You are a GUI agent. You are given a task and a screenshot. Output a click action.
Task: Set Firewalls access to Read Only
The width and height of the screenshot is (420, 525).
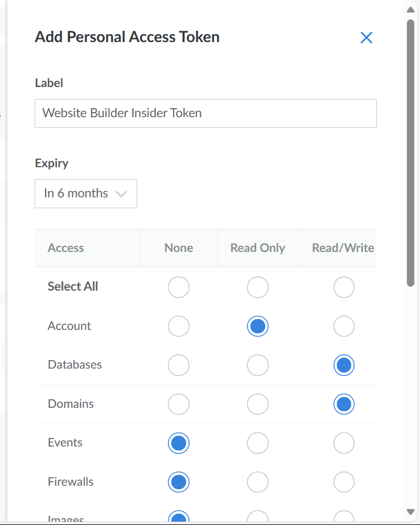(x=258, y=482)
